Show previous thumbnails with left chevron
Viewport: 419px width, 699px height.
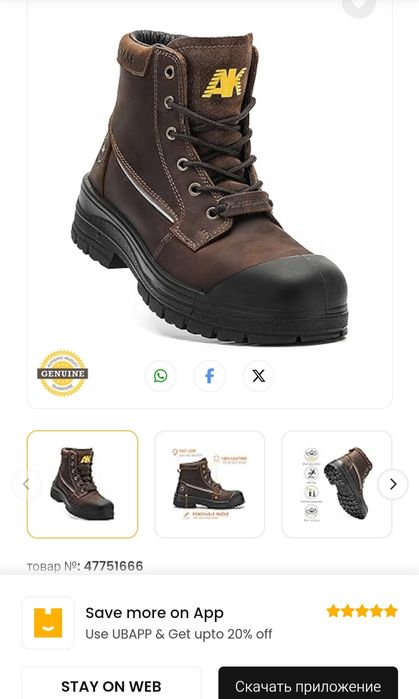[x=26, y=484]
